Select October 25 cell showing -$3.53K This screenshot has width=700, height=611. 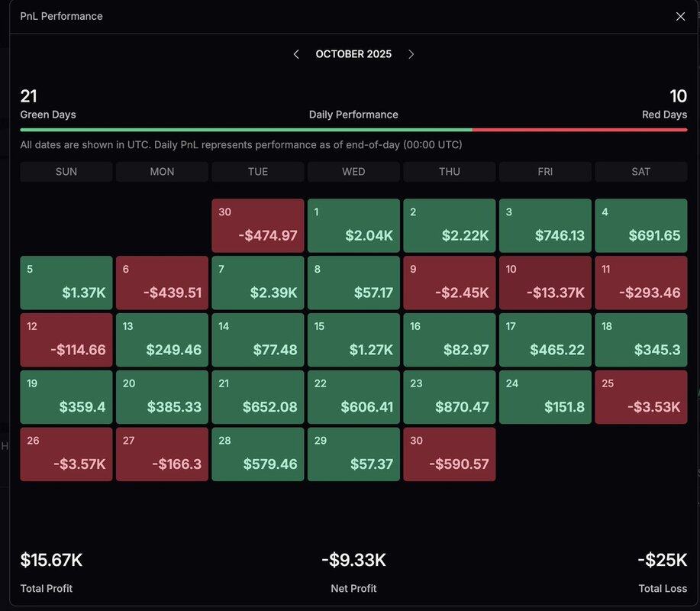(x=640, y=397)
